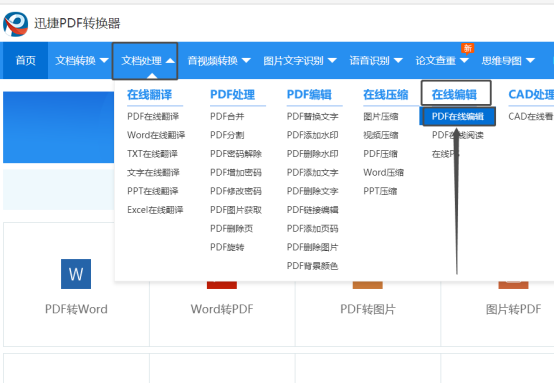The width and height of the screenshot is (554, 384).
Task: Open the PDF旋转 tool
Action: pyautogui.click(x=227, y=247)
